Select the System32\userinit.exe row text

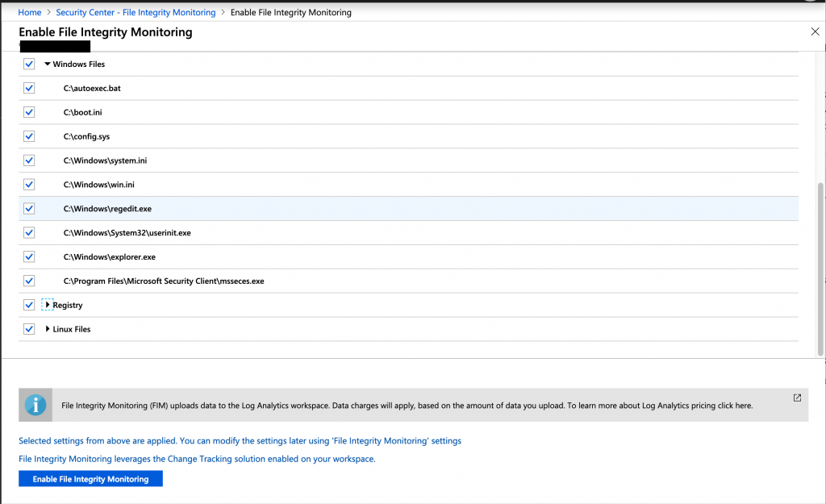tap(127, 233)
